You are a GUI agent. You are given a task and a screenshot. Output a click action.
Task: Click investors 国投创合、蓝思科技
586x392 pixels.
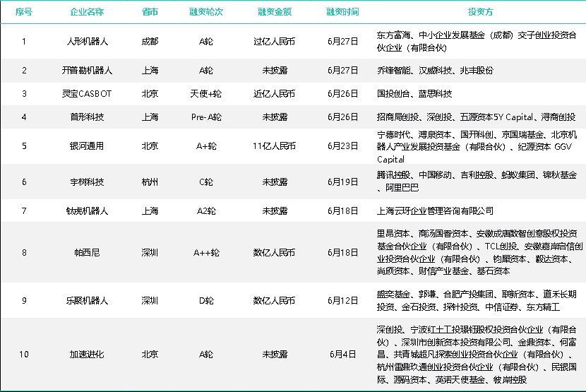414,93
